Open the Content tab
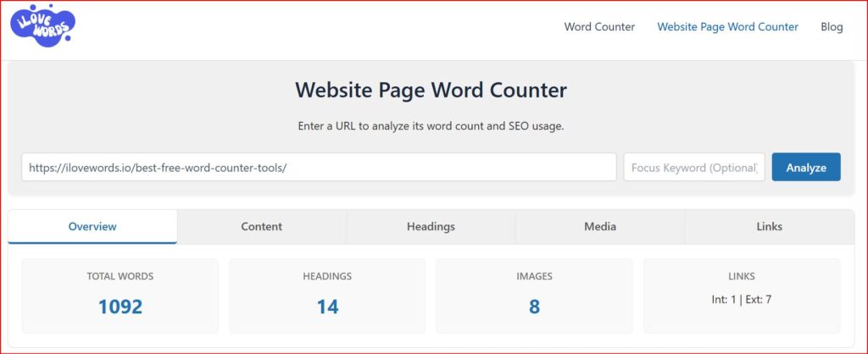 (x=261, y=227)
